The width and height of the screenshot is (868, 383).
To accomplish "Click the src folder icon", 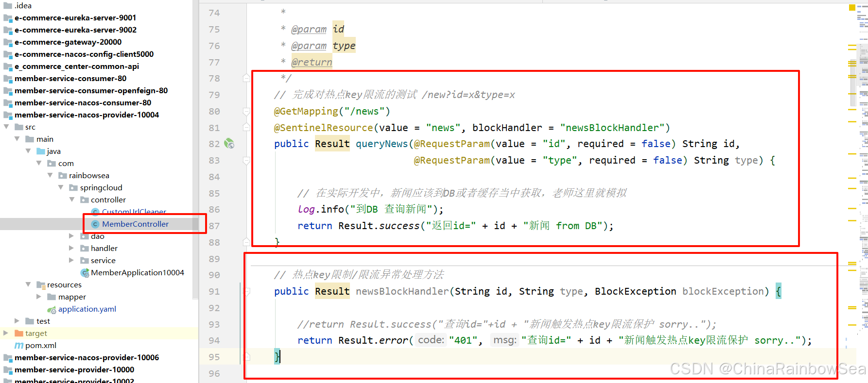I will 19,127.
